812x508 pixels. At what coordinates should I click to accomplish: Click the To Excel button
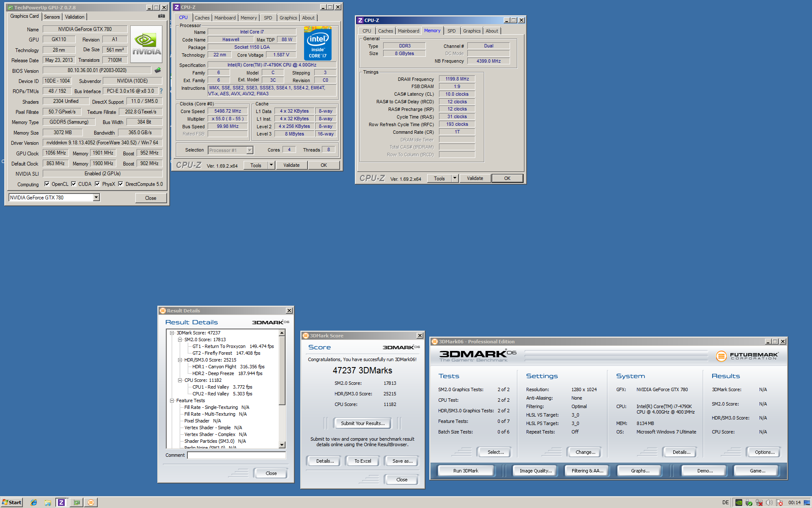tap(362, 461)
